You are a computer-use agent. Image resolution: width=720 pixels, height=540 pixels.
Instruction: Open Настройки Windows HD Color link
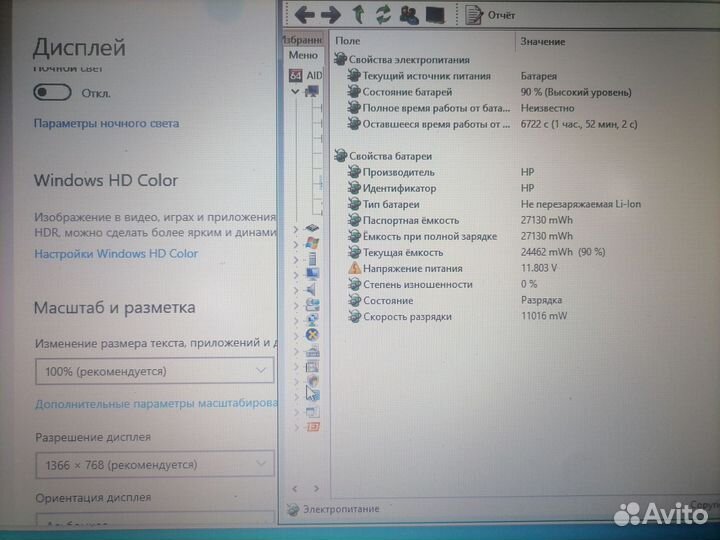click(116, 253)
